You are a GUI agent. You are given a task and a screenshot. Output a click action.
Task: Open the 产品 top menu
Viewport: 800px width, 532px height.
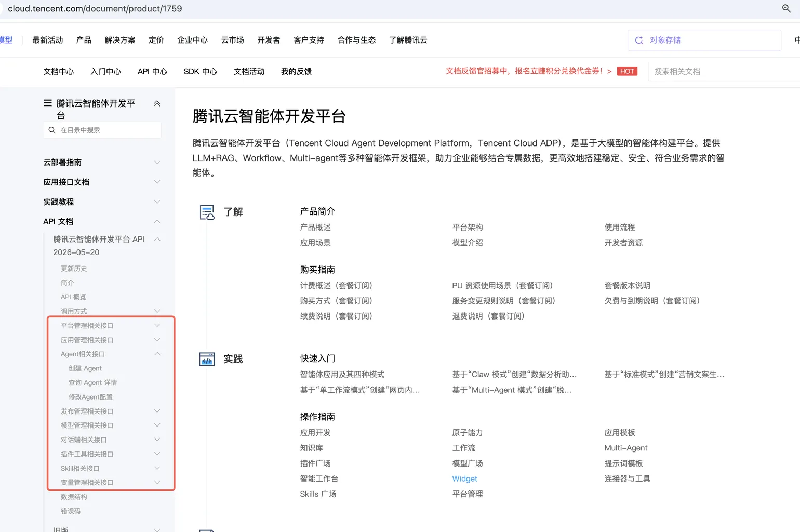[84, 40]
